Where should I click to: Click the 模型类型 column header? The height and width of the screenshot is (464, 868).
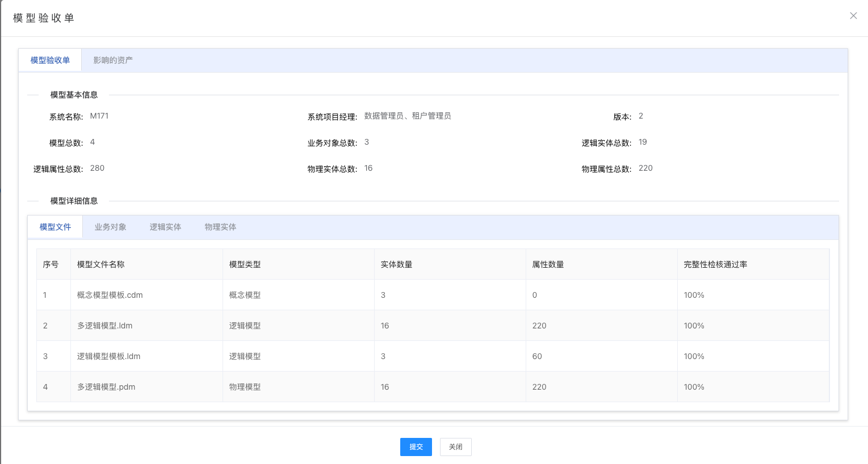click(245, 264)
